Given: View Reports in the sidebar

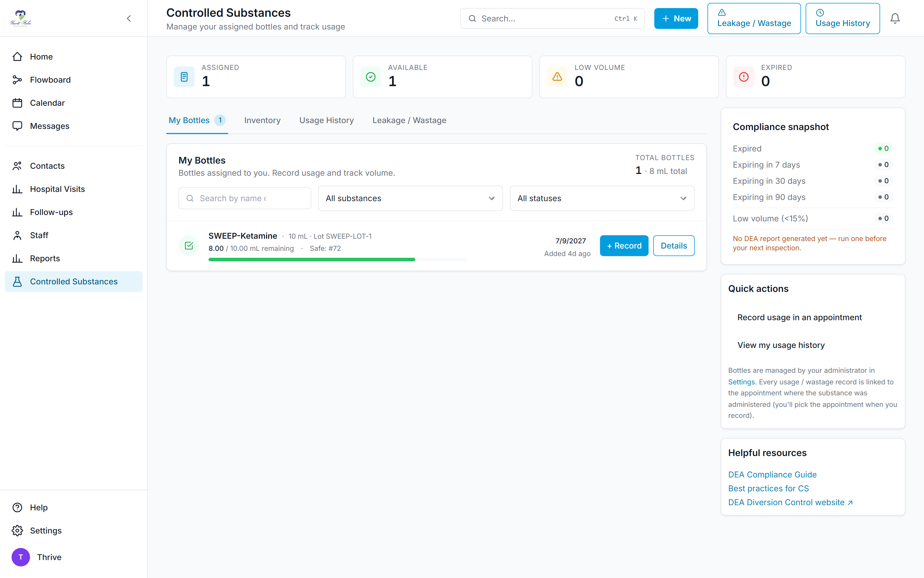Looking at the screenshot, I should click(73, 258).
